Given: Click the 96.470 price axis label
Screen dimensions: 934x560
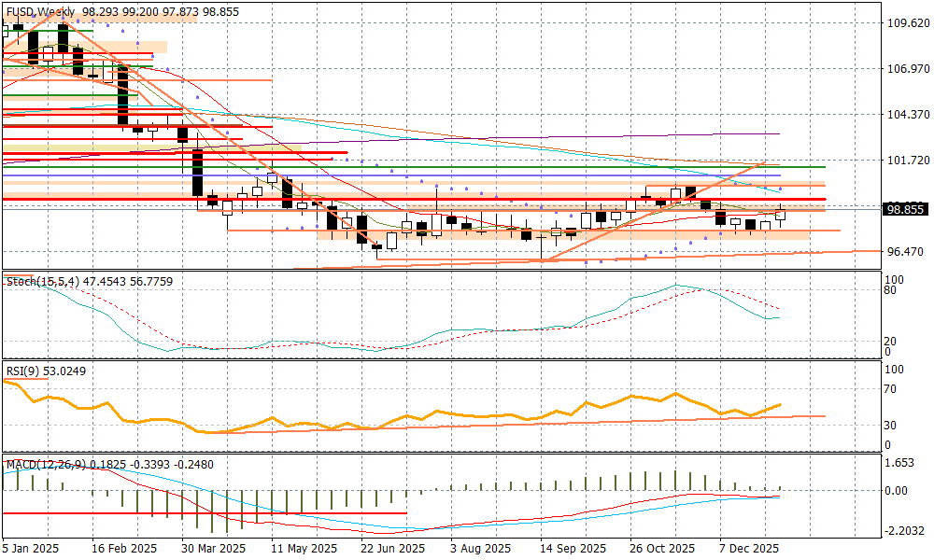Looking at the screenshot, I should (x=905, y=252).
